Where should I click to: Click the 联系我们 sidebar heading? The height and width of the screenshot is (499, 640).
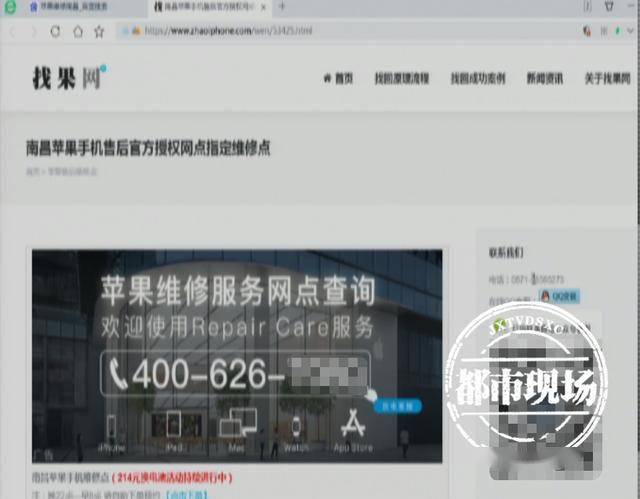pos(506,253)
